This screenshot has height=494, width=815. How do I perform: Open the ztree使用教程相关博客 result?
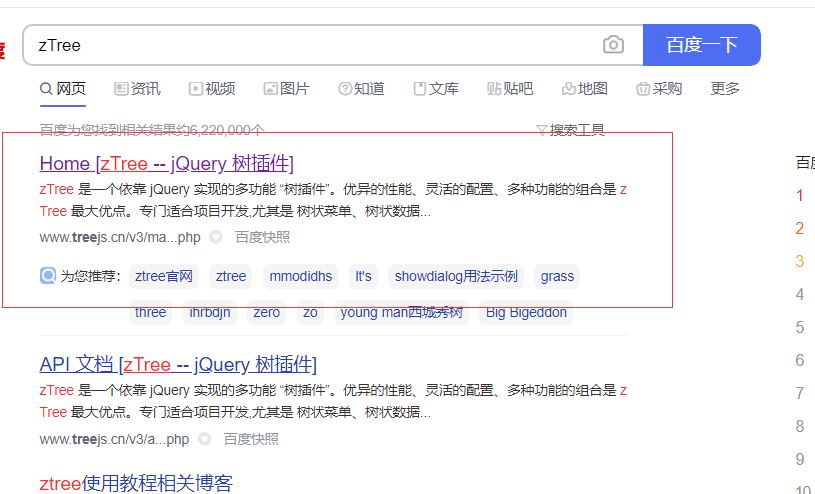[x=136, y=484]
